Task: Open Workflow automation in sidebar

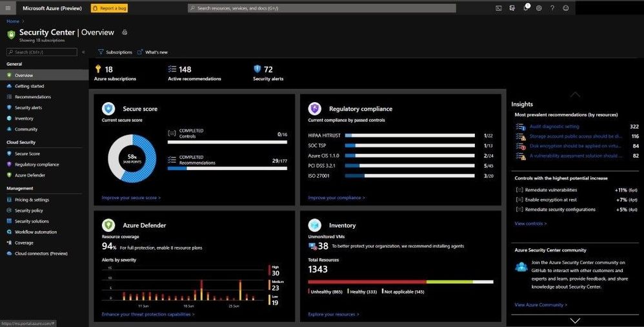Action: [x=35, y=232]
